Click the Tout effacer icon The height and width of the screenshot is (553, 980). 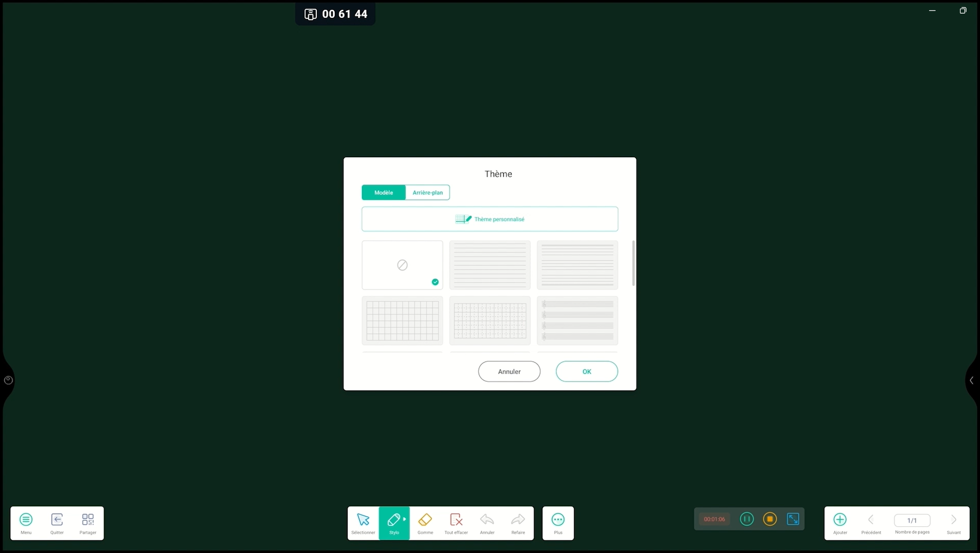coord(456,519)
